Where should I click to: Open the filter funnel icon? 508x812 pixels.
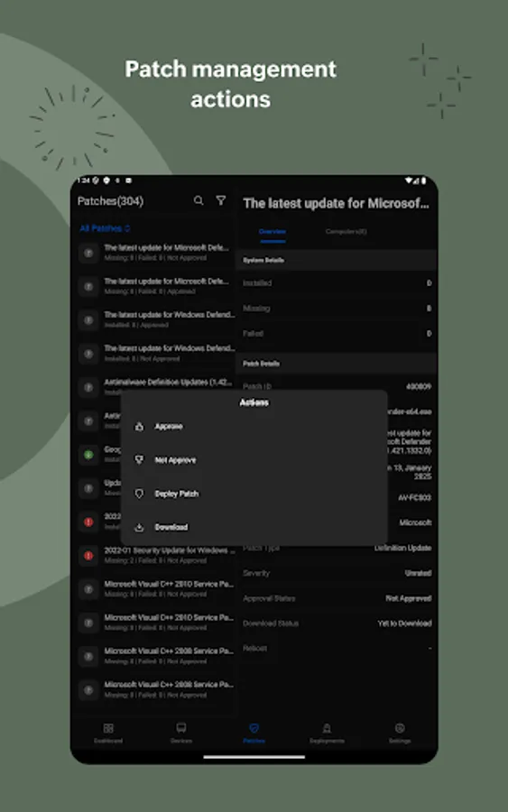[220, 200]
